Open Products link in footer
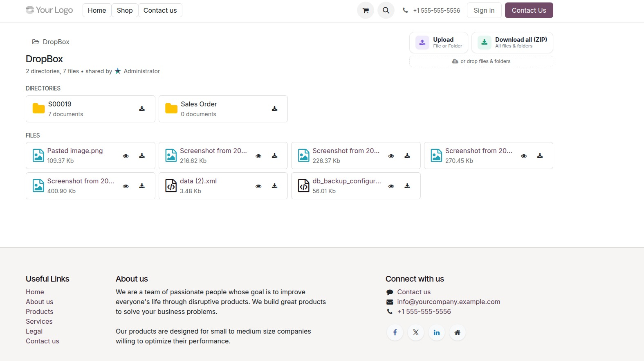The height and width of the screenshot is (361, 644). (x=39, y=311)
